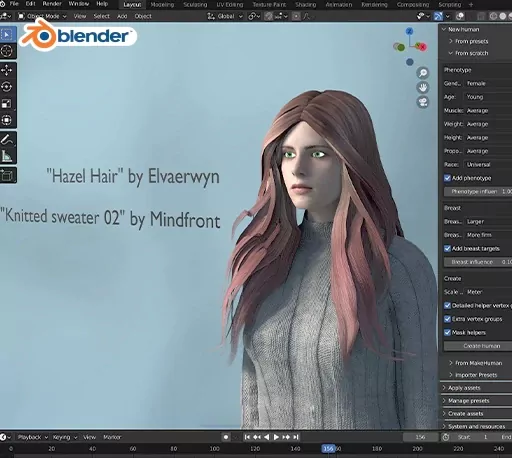
Task: Click the snap magnet icon
Action: (269, 16)
